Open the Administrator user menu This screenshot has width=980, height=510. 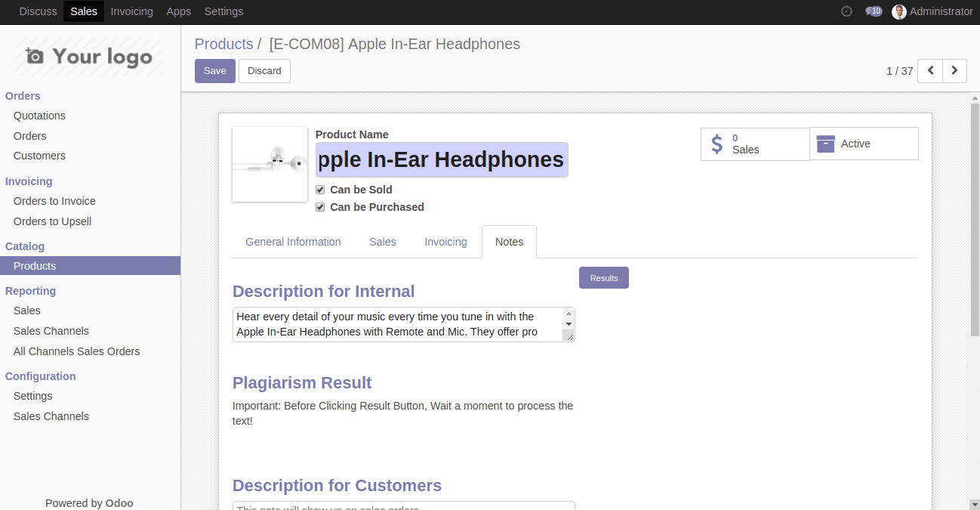932,11
